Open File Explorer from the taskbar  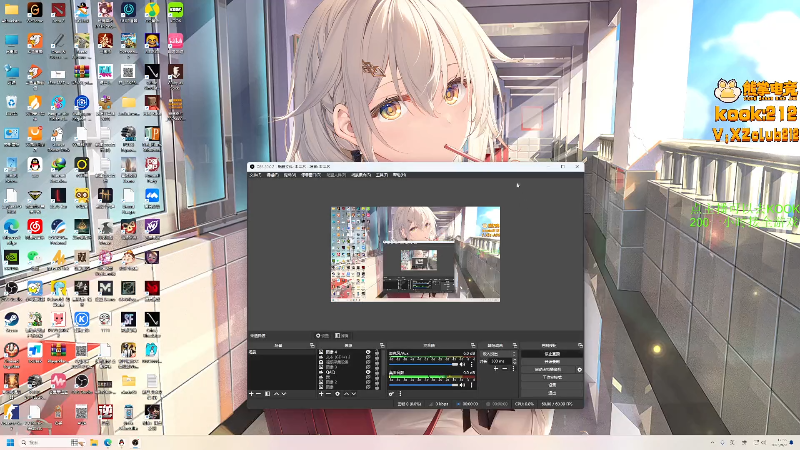coord(94,442)
